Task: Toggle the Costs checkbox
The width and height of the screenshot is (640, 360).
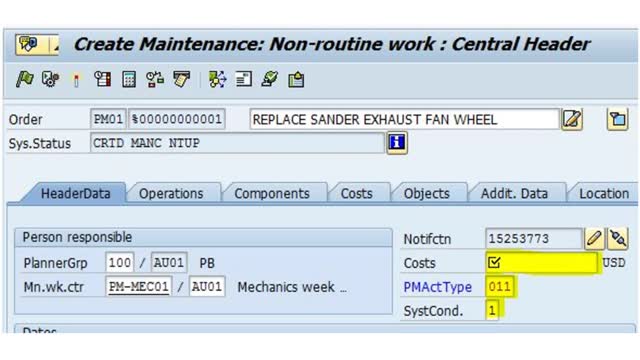Action: 494,262
